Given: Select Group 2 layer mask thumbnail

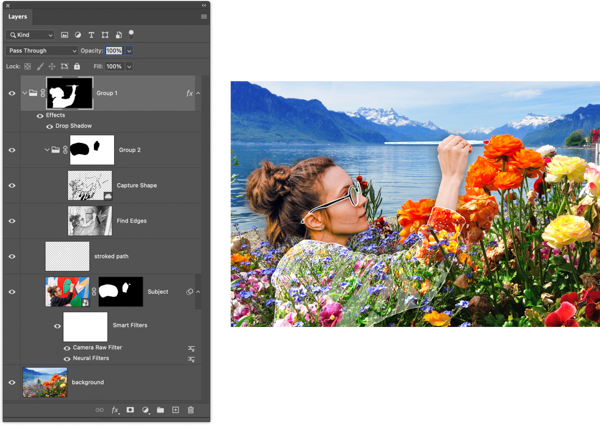Looking at the screenshot, I should pyautogui.click(x=92, y=150).
